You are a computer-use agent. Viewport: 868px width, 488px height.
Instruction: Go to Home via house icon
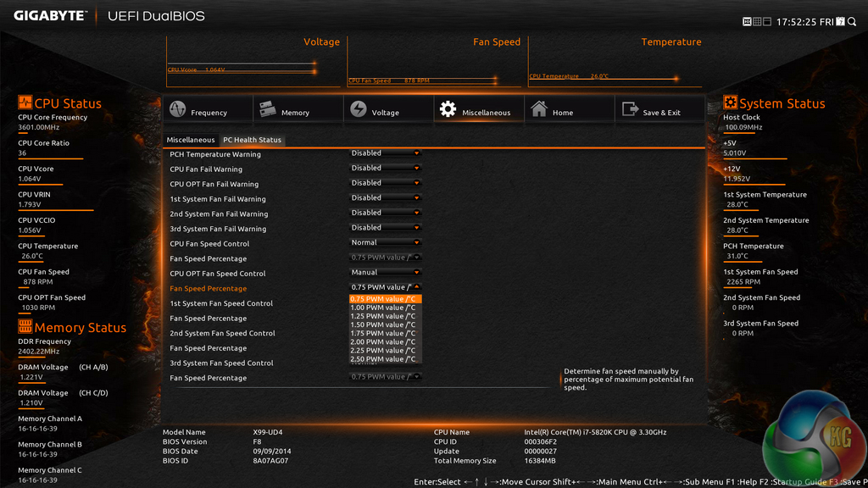tap(538, 110)
